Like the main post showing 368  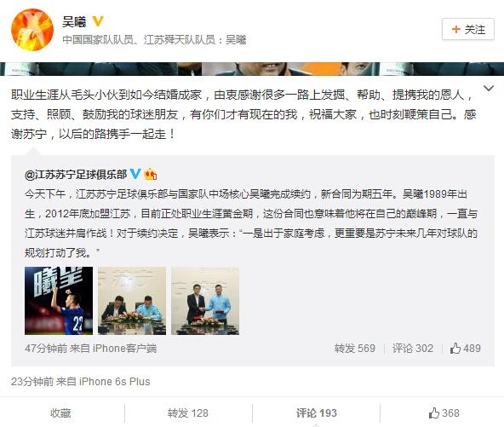(x=444, y=413)
